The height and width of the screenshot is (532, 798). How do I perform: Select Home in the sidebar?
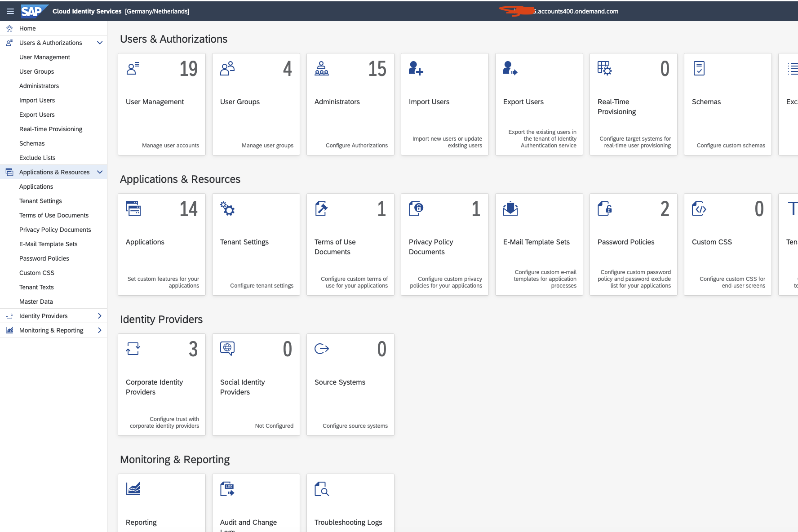(53, 28)
